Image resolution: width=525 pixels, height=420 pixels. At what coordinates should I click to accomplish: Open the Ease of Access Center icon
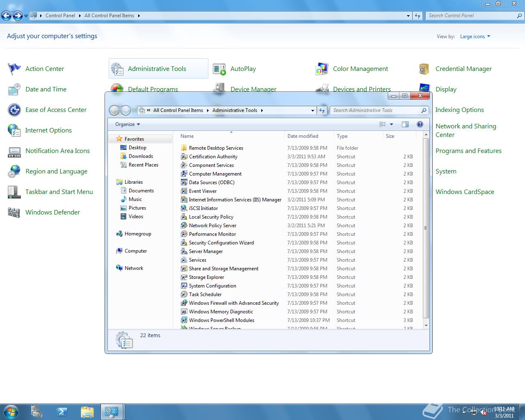click(14, 110)
